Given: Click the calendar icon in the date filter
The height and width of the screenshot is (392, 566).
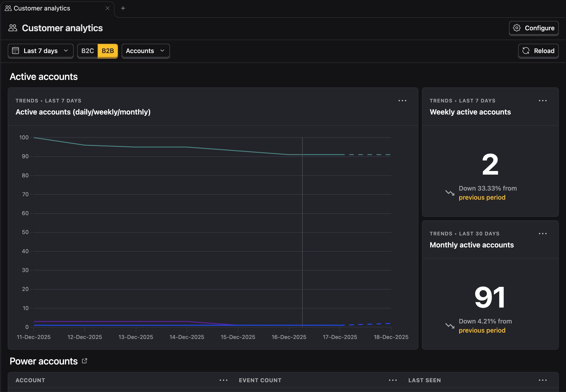Looking at the screenshot, I should click(15, 51).
